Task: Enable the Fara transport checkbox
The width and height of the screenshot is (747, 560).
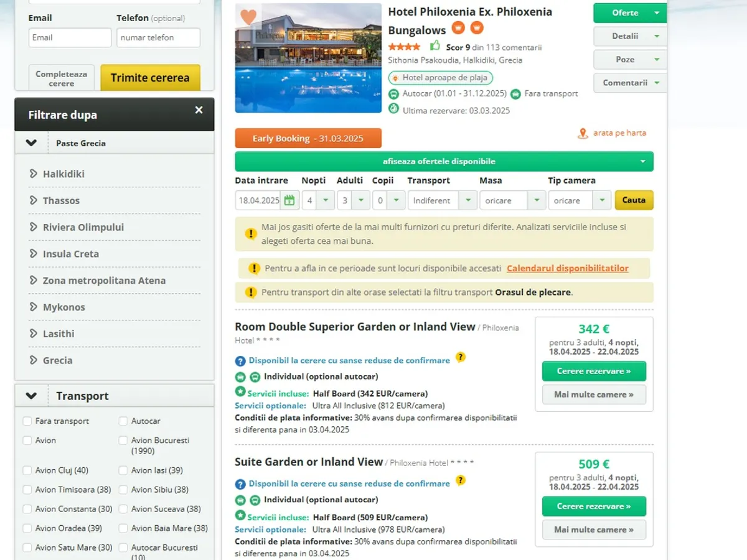Action: [27, 421]
